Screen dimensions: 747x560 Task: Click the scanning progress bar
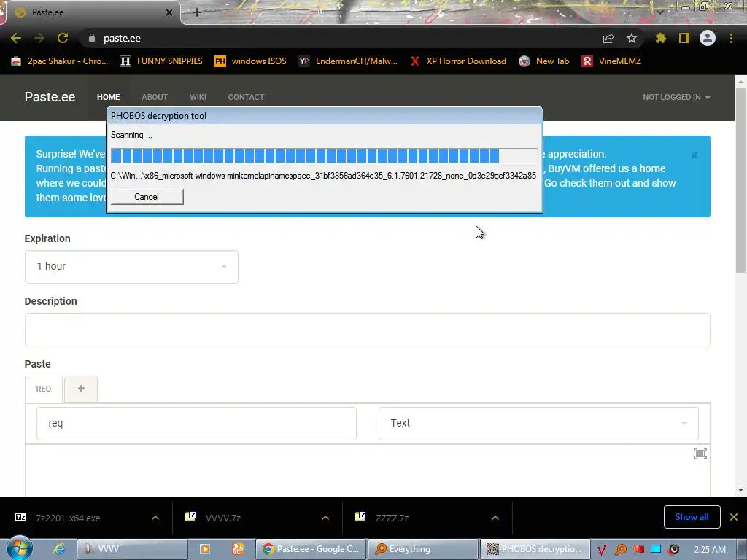(x=324, y=156)
